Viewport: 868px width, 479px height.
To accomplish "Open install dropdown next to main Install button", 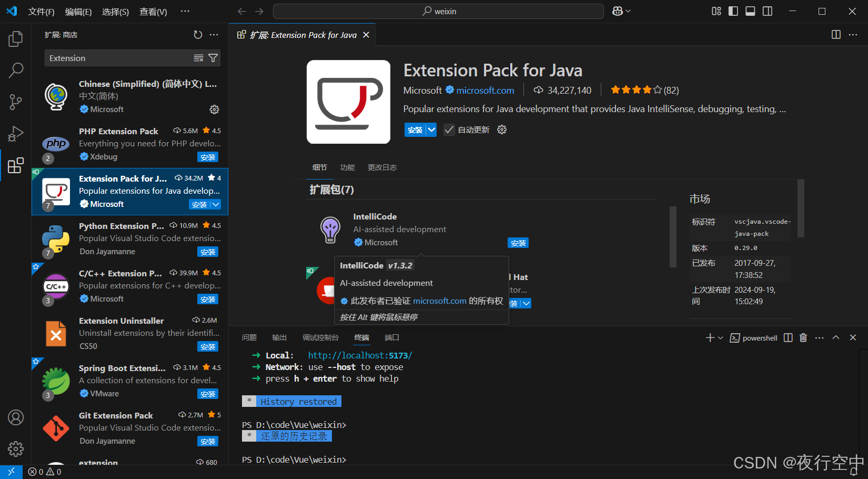I will [431, 129].
